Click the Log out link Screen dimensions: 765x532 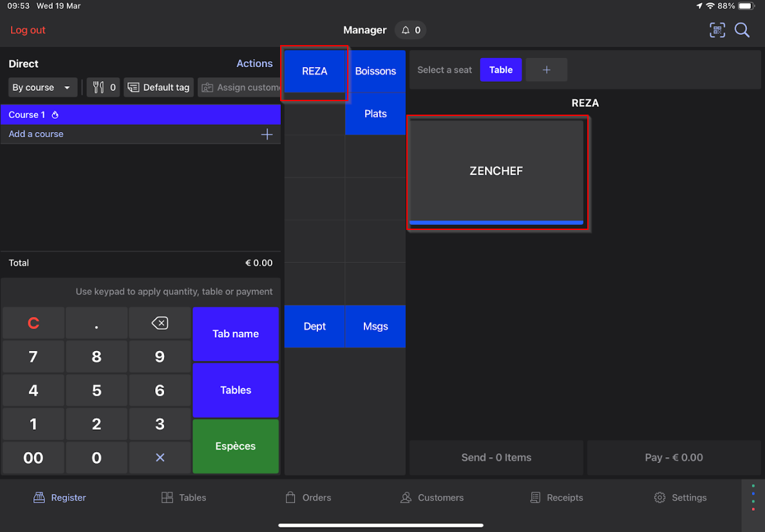(x=28, y=30)
